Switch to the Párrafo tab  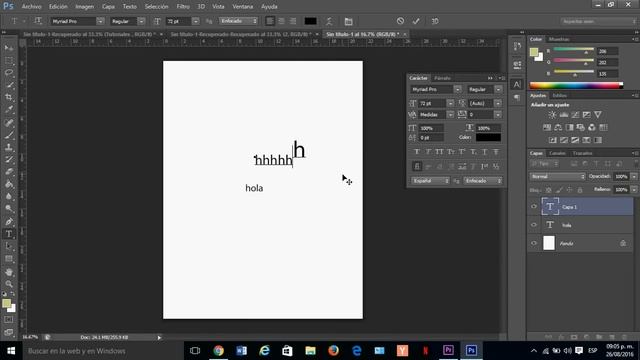[442, 78]
